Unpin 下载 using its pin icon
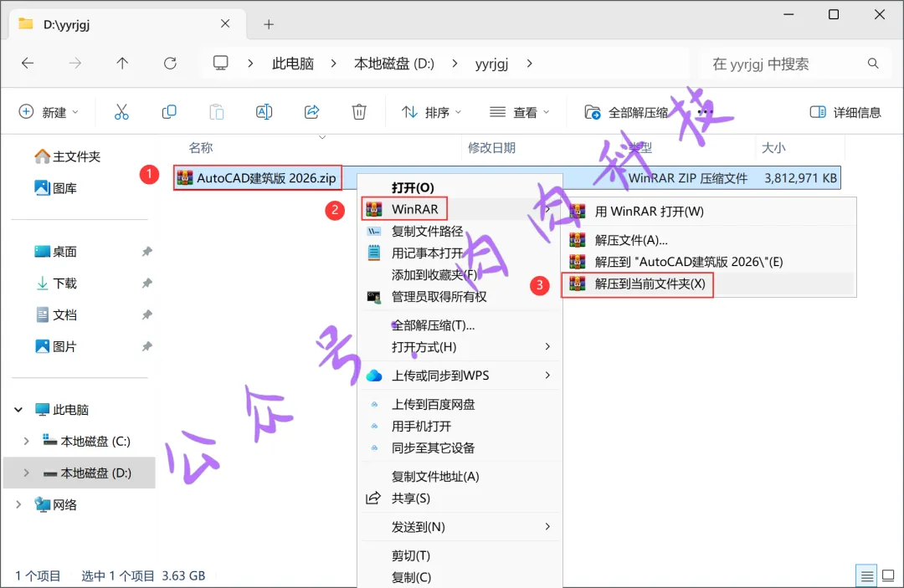This screenshot has width=904, height=588. [x=147, y=284]
